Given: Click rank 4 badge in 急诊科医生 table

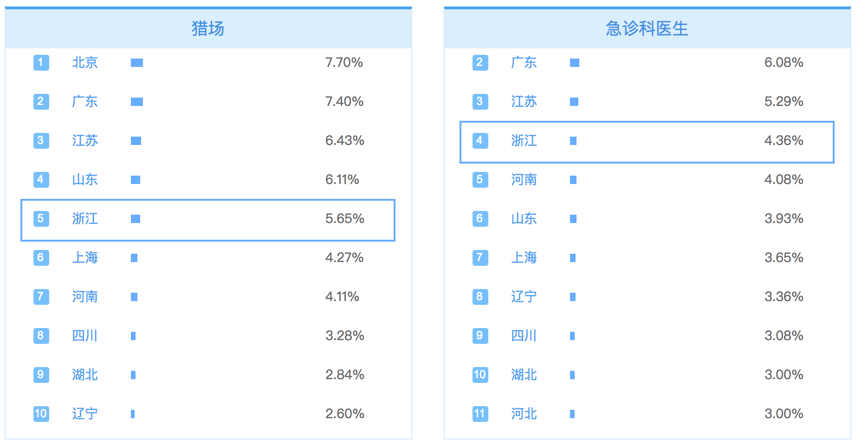Looking at the screenshot, I should click(x=480, y=140).
